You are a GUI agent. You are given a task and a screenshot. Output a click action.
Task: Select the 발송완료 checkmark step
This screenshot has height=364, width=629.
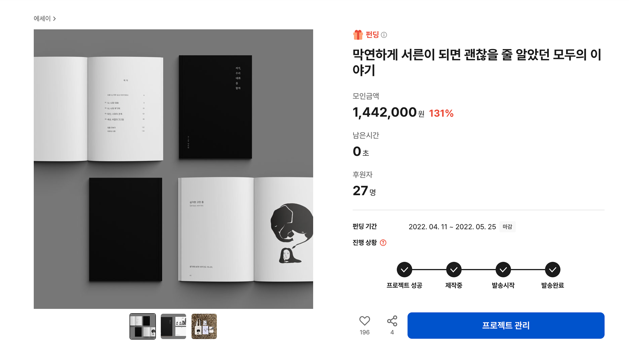pos(553,270)
